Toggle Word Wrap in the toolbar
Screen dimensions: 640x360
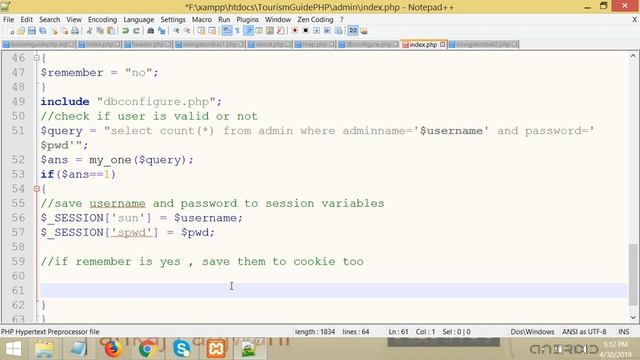(227, 31)
